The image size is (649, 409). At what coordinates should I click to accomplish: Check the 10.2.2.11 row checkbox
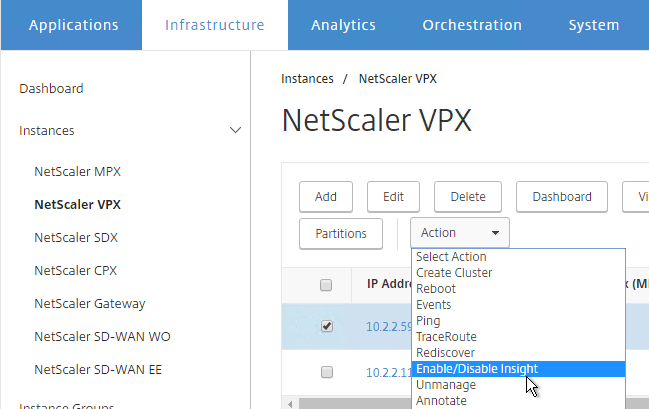tap(327, 372)
